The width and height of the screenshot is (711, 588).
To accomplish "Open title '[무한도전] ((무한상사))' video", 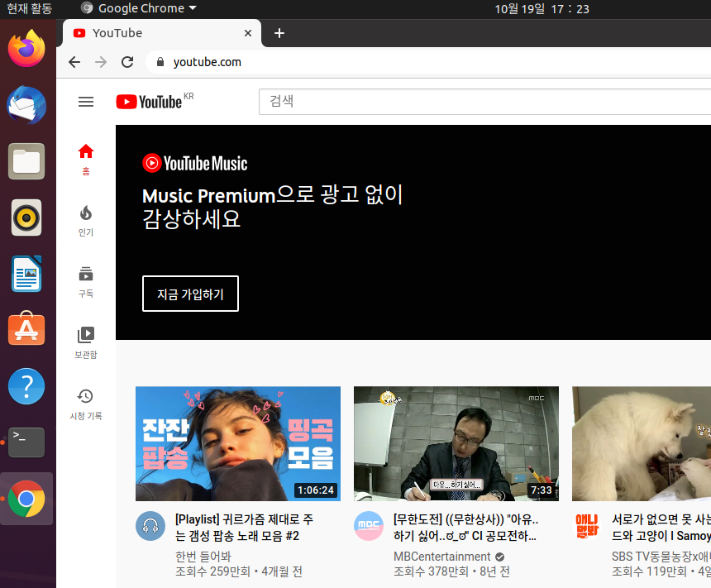I will 465,528.
